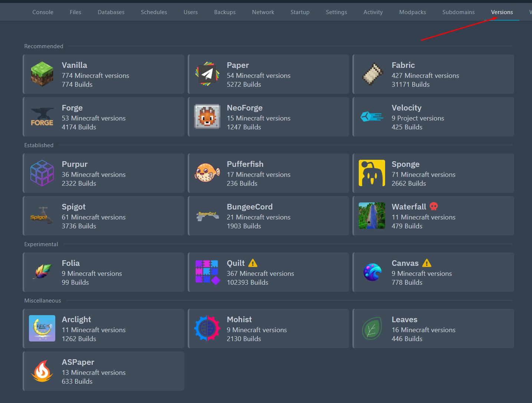Open the Fabric title link
Viewport: 532px width, 403px height.
click(x=403, y=65)
